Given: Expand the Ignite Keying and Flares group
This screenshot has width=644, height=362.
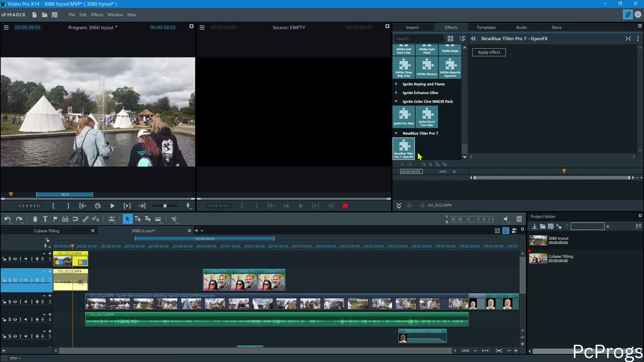Looking at the screenshot, I should point(396,84).
